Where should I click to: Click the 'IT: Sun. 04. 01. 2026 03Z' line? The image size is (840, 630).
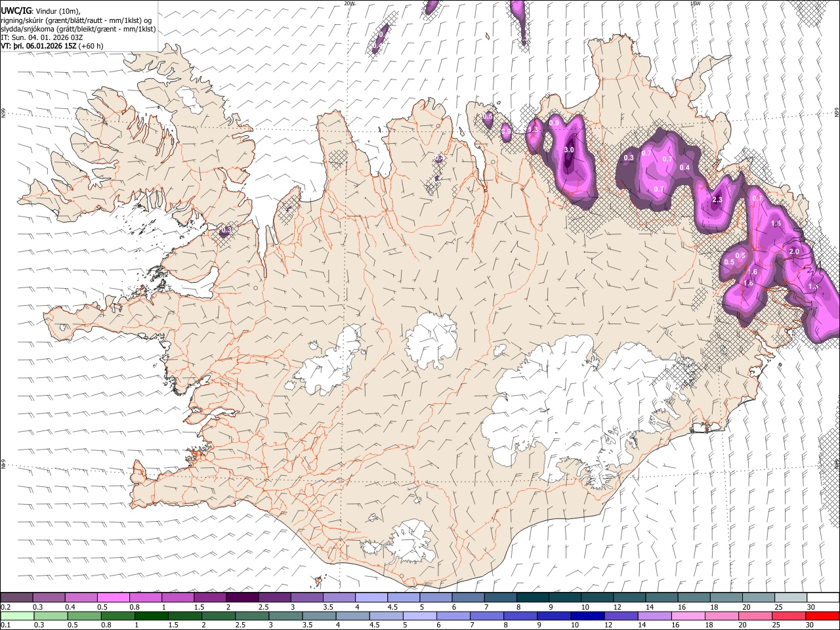point(42,37)
